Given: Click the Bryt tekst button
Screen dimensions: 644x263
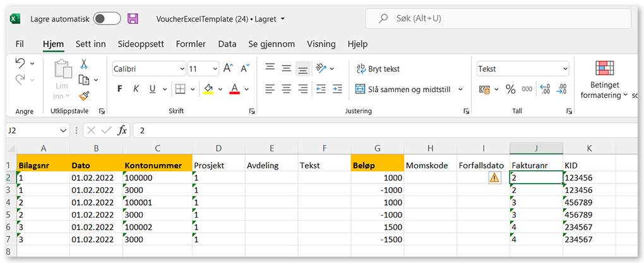Looking at the screenshot, I should (378, 69).
